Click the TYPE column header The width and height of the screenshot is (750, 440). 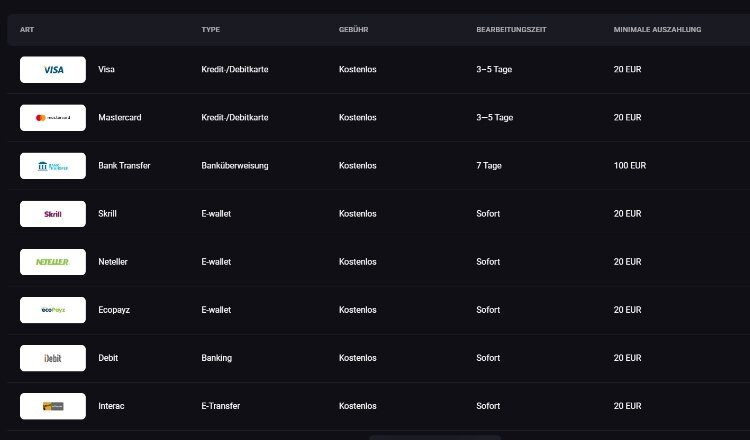(x=210, y=29)
